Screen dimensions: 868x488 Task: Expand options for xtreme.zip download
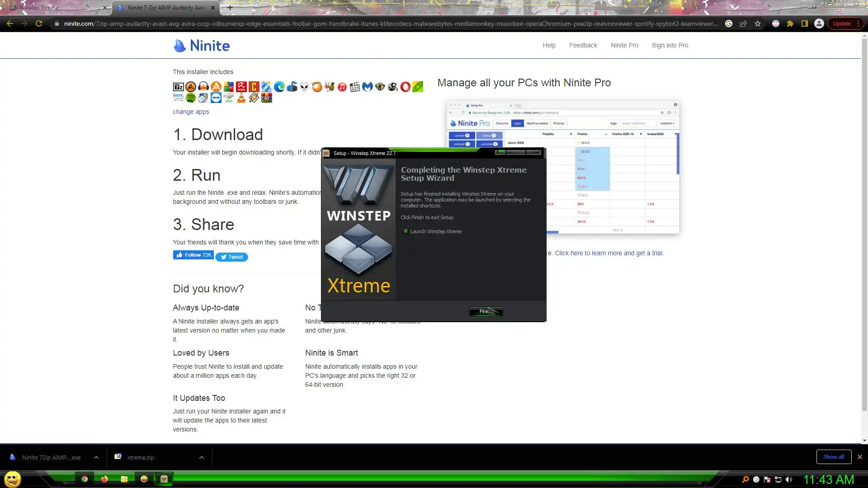click(202, 457)
